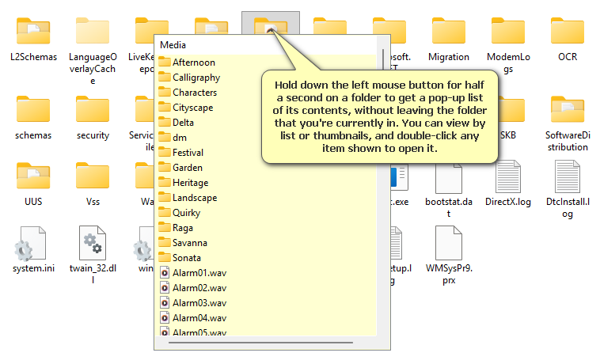Choose Calligraphy folder in pop-up list
This screenshot has height=364, width=600.
pos(196,78)
